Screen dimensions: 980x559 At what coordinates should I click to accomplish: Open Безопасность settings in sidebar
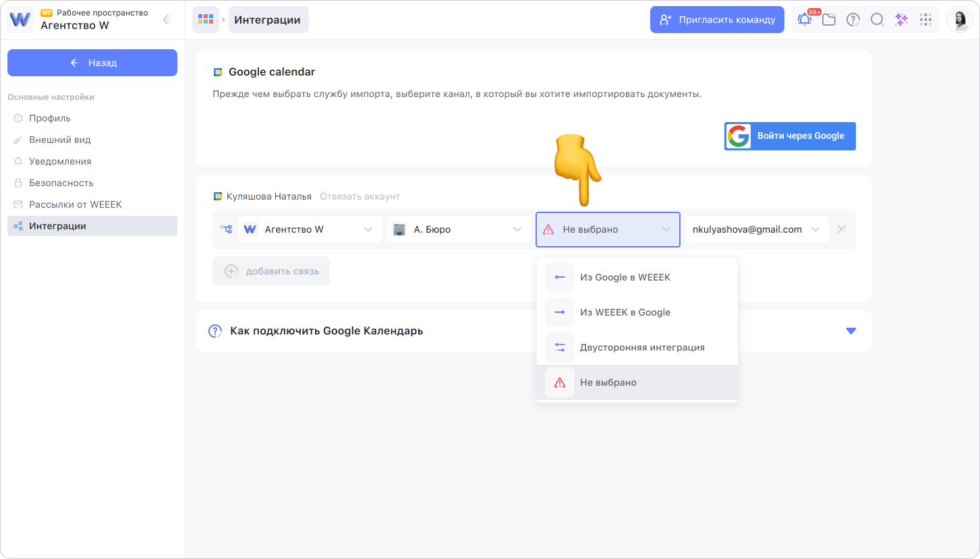(x=61, y=183)
